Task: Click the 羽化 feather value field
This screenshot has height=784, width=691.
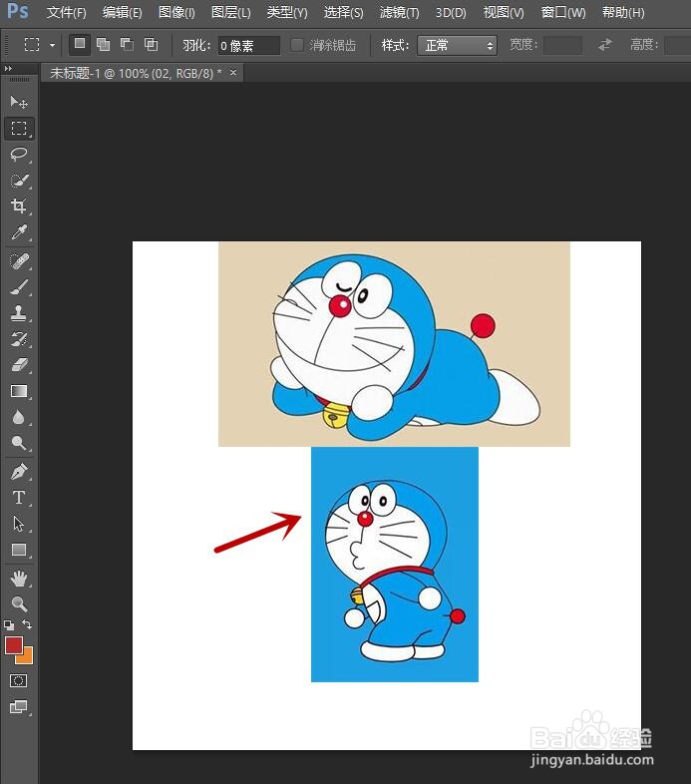Action: [248, 46]
